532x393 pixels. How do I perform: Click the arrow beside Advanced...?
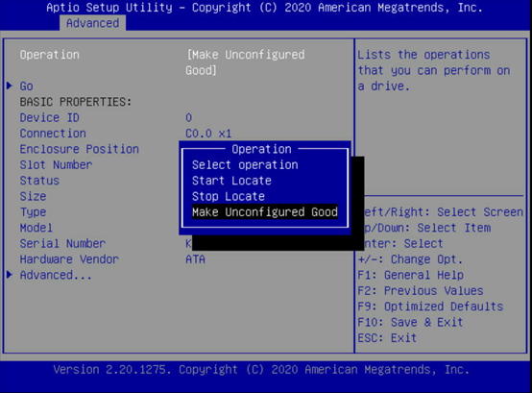coord(10,275)
